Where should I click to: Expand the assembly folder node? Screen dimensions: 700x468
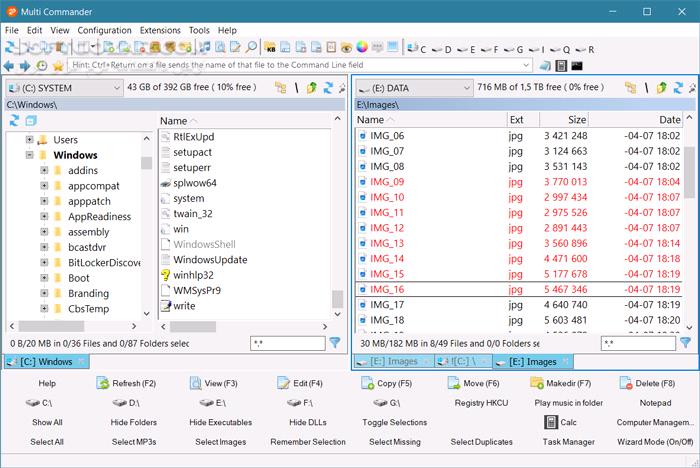44,232
